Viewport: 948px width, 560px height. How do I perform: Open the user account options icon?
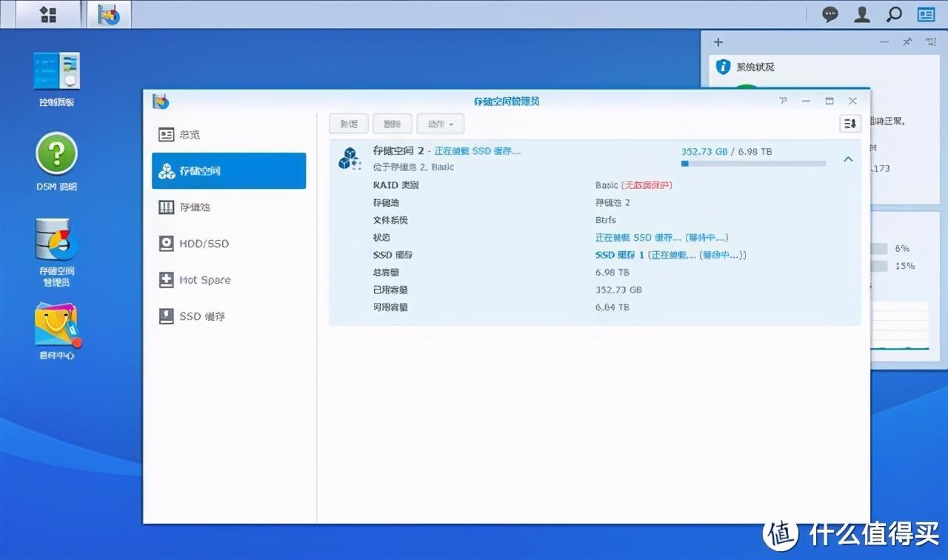point(862,14)
